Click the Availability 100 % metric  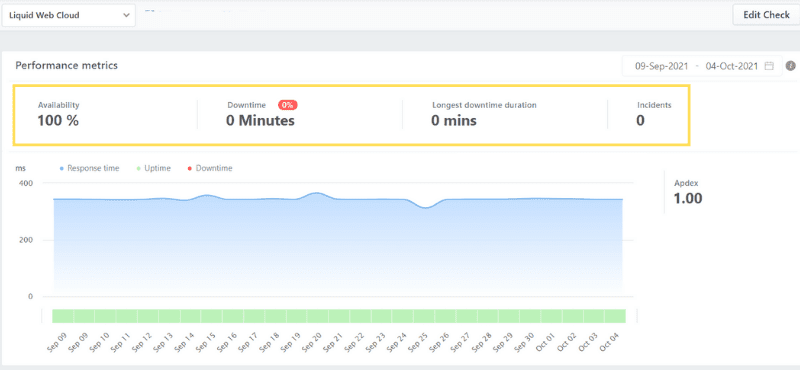pyautogui.click(x=59, y=114)
